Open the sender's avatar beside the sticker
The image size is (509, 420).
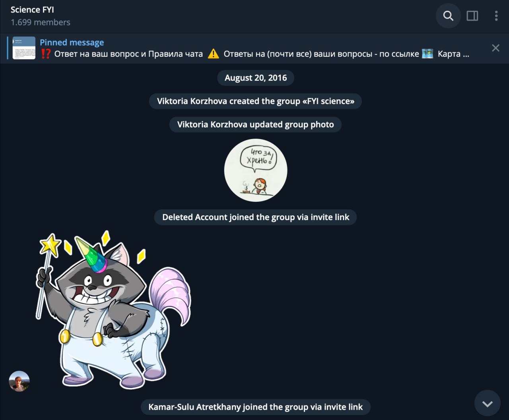(19, 381)
